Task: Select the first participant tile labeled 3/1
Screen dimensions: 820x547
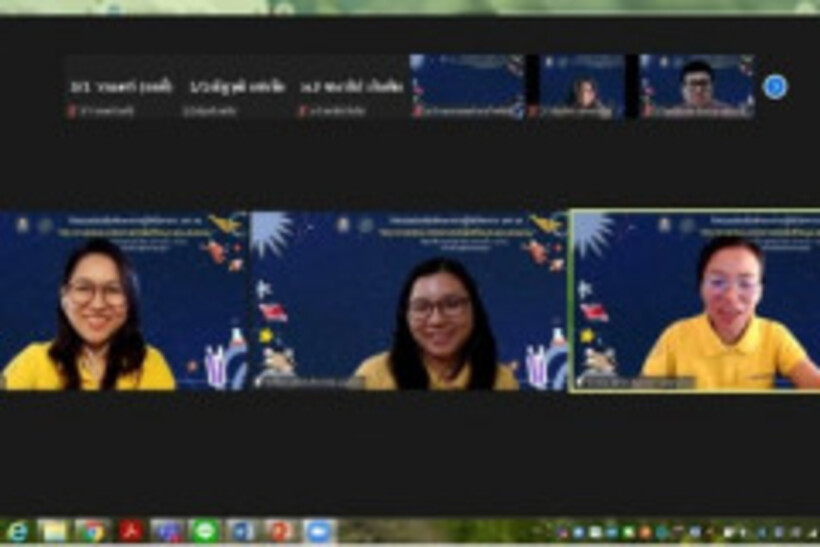Action: (121, 87)
